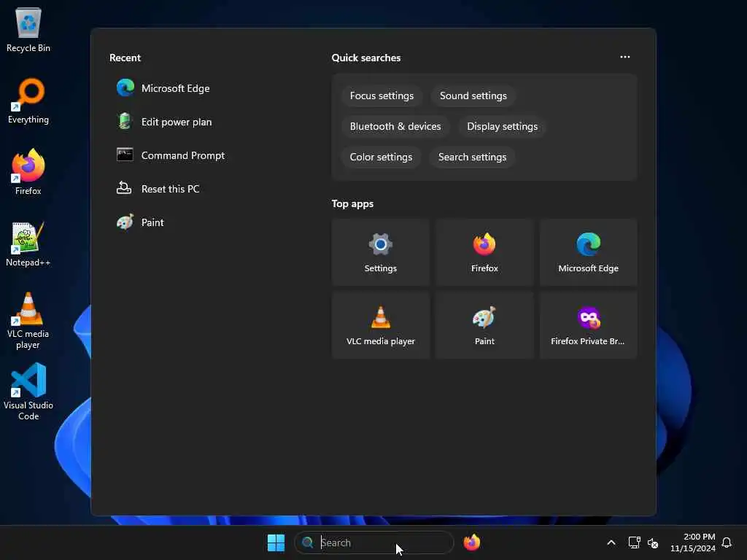Launch Command Prompt from Recent
The height and width of the screenshot is (560, 747).
click(171, 155)
